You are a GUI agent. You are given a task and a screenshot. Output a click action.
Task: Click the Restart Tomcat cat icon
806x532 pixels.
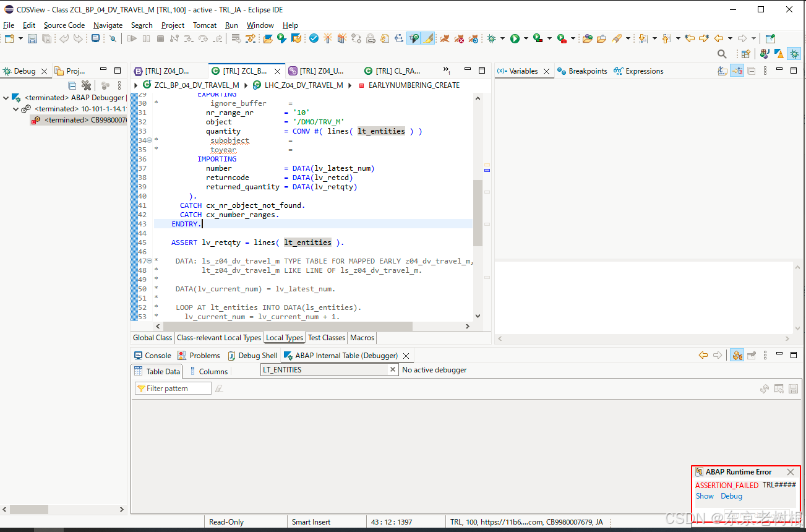point(473,38)
